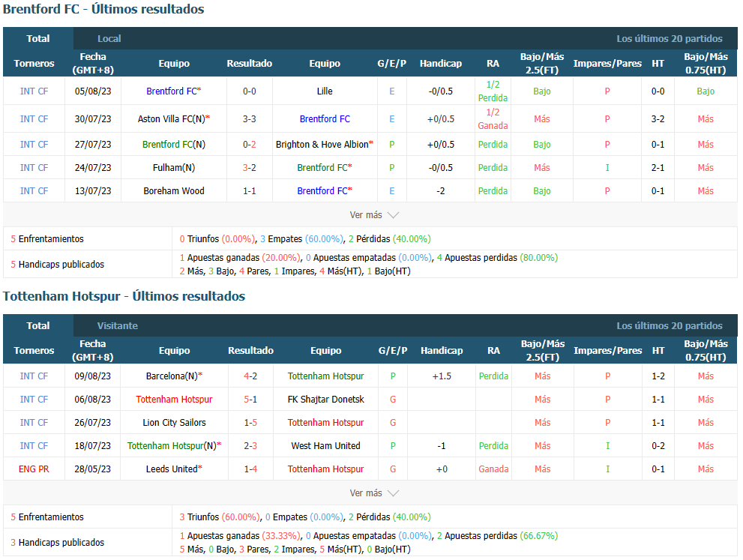The height and width of the screenshot is (560, 743).
Task: Click West Ham United team name
Action: point(325,446)
